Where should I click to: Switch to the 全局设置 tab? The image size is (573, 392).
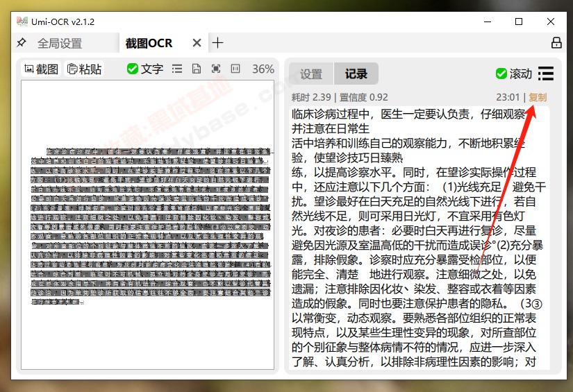[x=60, y=43]
